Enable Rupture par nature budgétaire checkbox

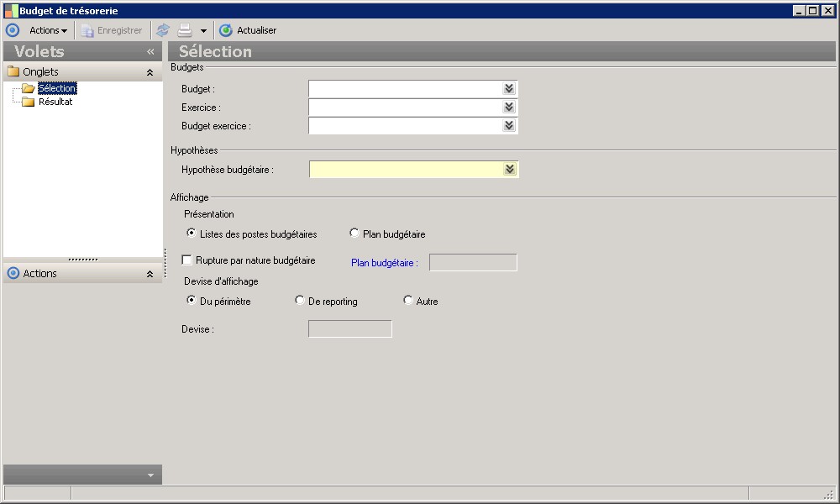(186, 260)
